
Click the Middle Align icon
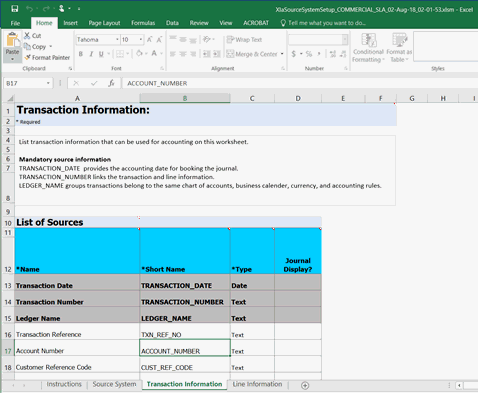tap(183, 39)
